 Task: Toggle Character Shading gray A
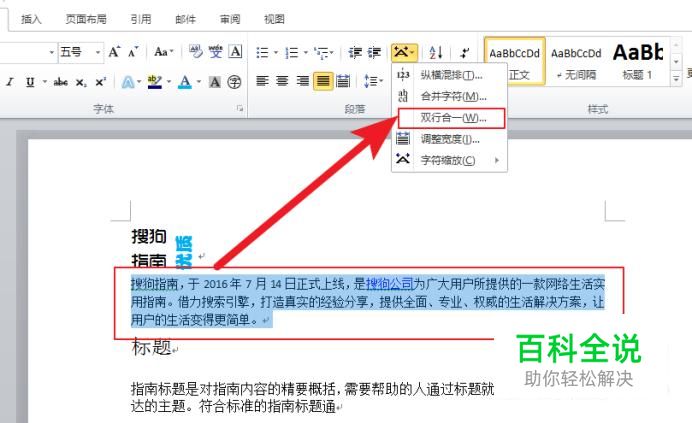point(214,82)
